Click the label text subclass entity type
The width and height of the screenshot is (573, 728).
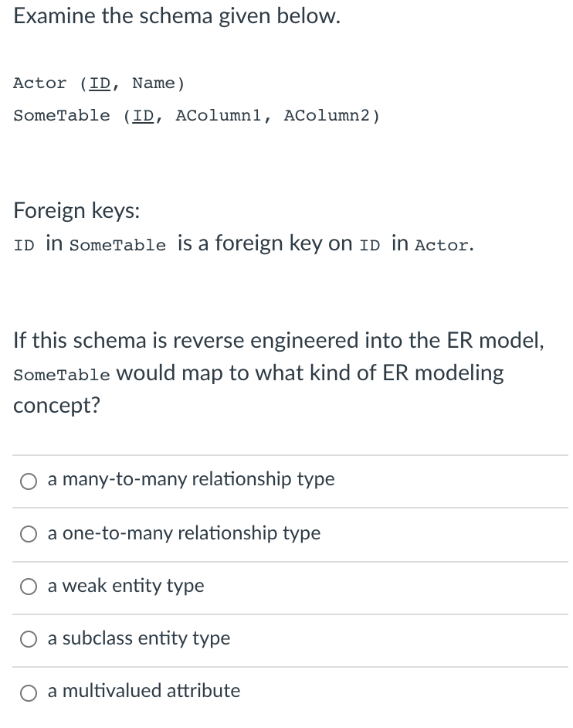tap(139, 639)
